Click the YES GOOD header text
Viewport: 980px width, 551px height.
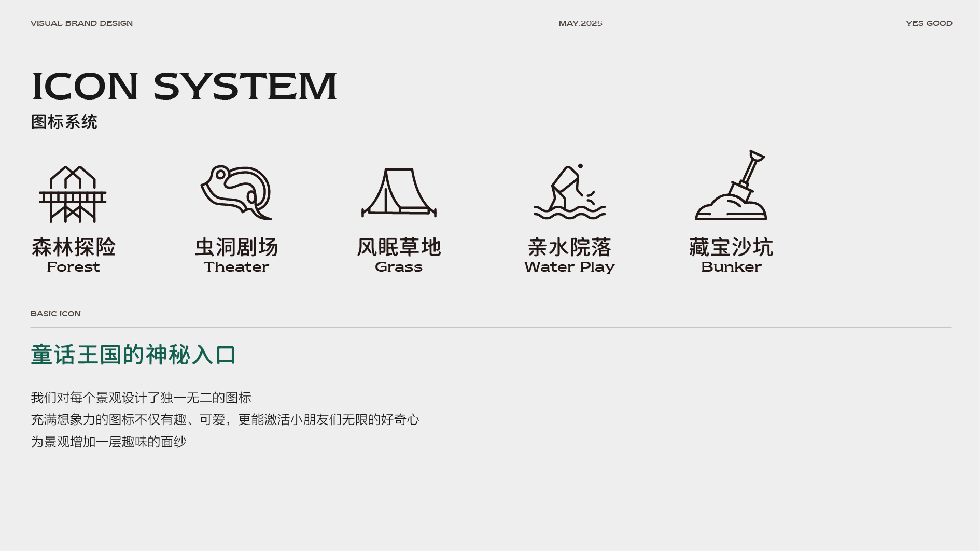coord(929,23)
